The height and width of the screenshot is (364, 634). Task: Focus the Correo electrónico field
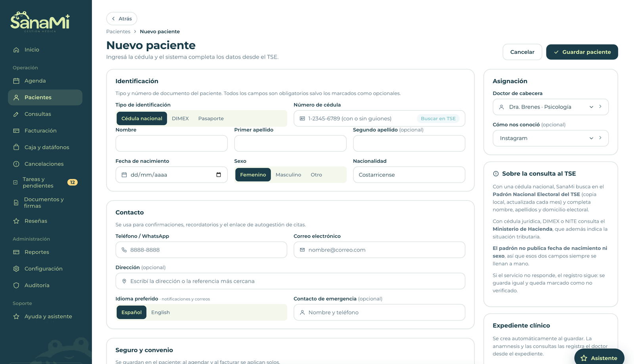click(x=379, y=250)
